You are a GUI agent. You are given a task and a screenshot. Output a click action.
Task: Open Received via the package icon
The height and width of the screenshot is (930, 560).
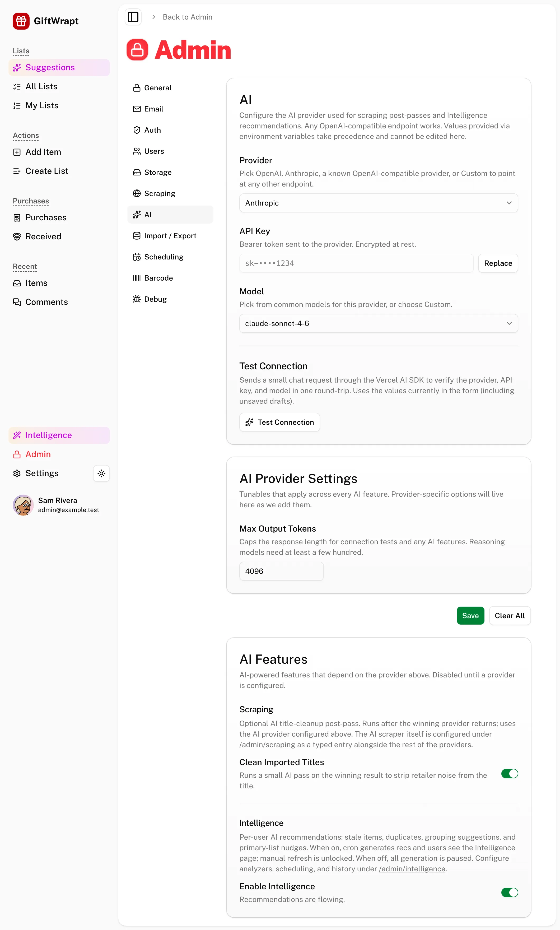pos(17,237)
